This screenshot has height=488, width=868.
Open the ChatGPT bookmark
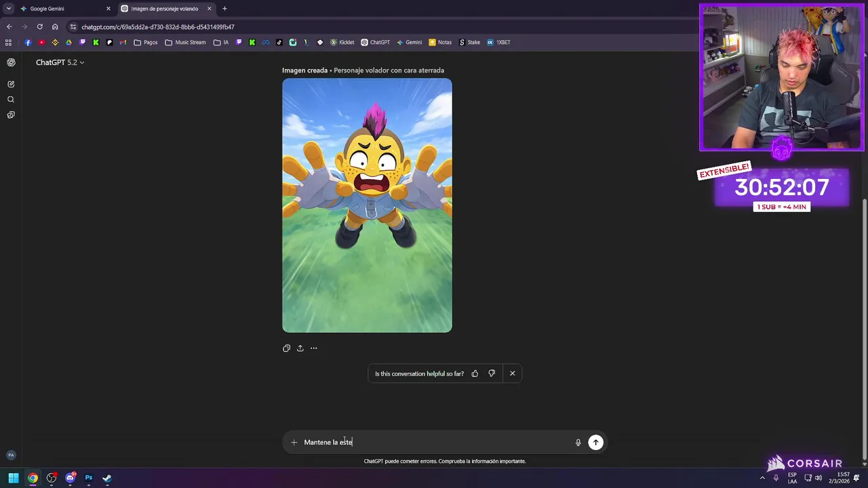375,42
